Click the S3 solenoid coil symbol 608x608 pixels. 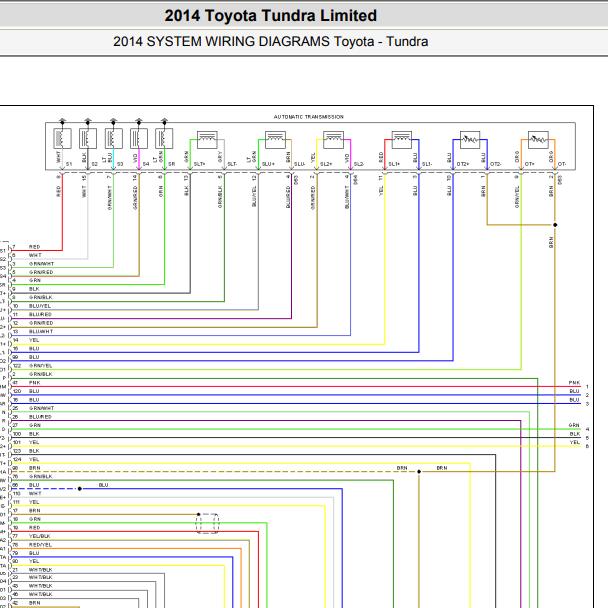(x=114, y=138)
